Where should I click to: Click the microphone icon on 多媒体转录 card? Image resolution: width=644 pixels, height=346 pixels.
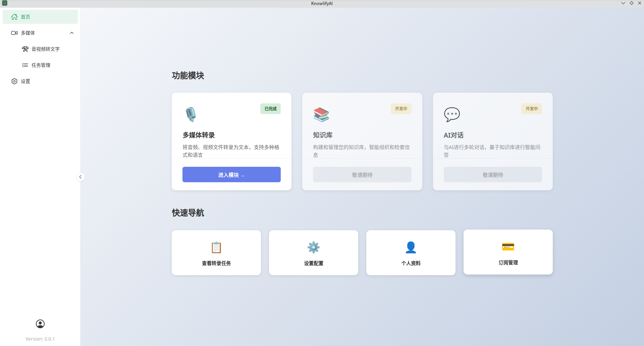[x=191, y=114]
